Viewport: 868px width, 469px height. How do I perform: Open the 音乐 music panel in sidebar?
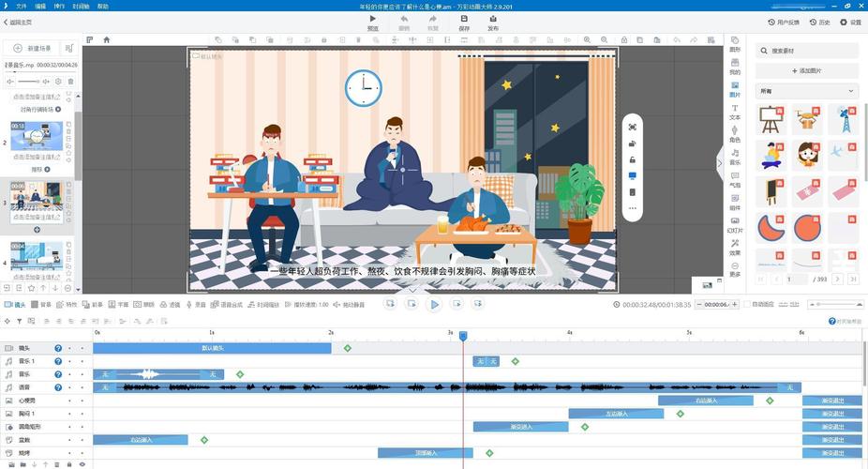coord(735,157)
